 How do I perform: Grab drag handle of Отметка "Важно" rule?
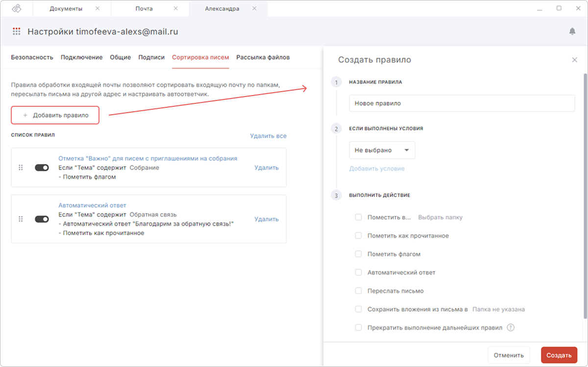pos(21,168)
